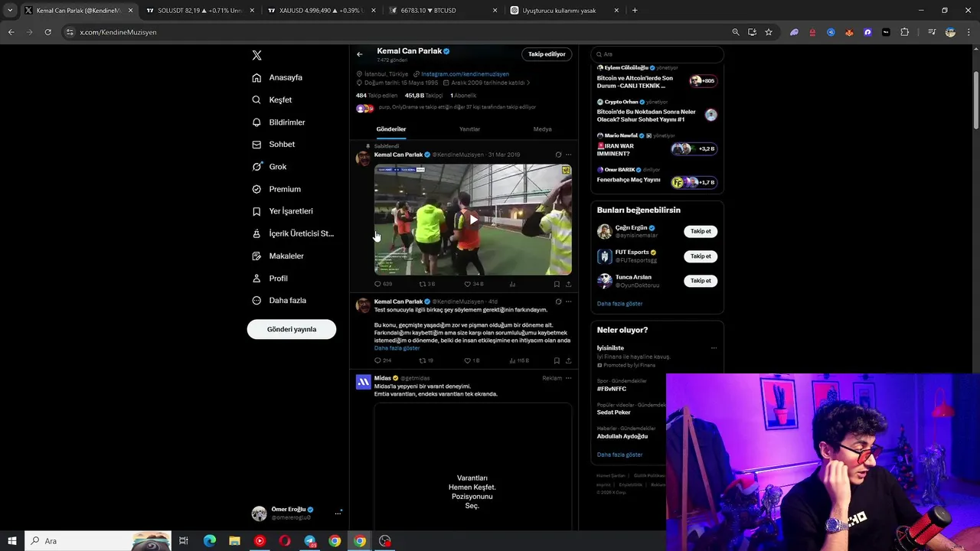Open the 451,8 B Takipçi list

tap(424, 96)
